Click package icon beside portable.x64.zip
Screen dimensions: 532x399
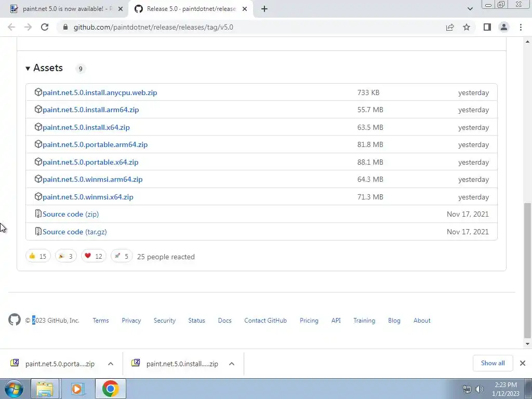(x=38, y=162)
